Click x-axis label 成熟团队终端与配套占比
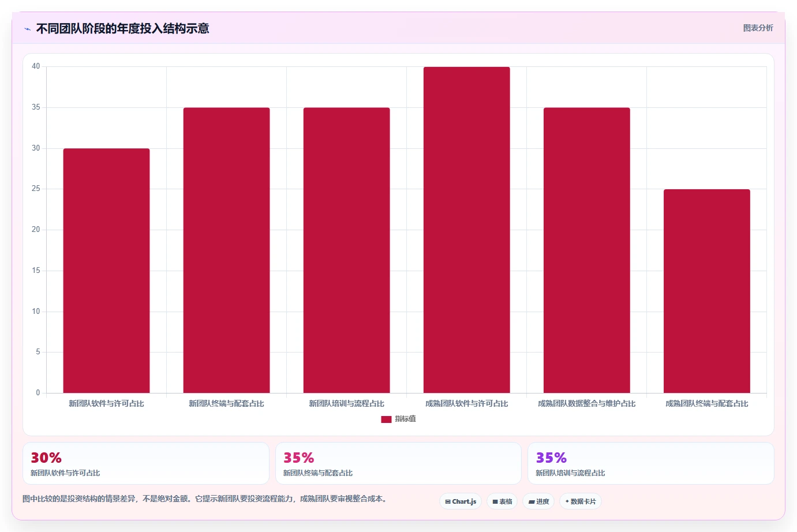This screenshot has height=532, width=797. pyautogui.click(x=706, y=403)
